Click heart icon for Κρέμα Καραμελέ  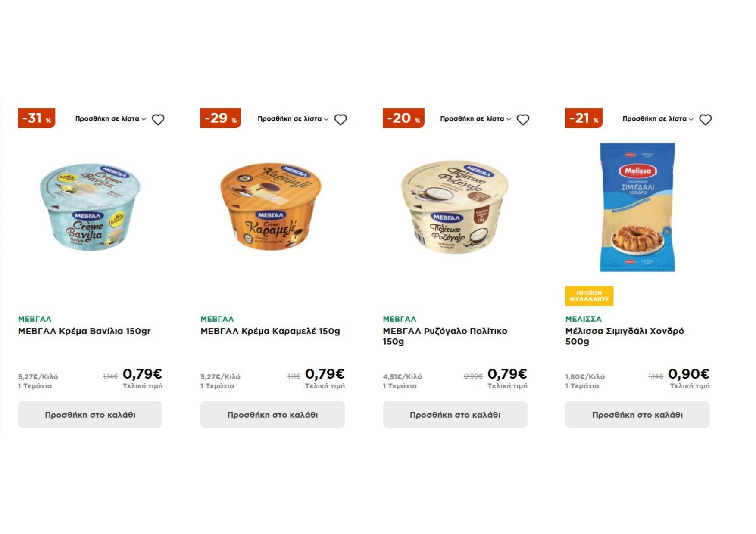(341, 120)
